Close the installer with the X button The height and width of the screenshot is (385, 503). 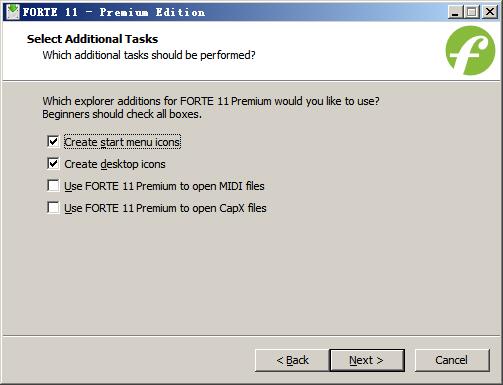tap(490, 12)
